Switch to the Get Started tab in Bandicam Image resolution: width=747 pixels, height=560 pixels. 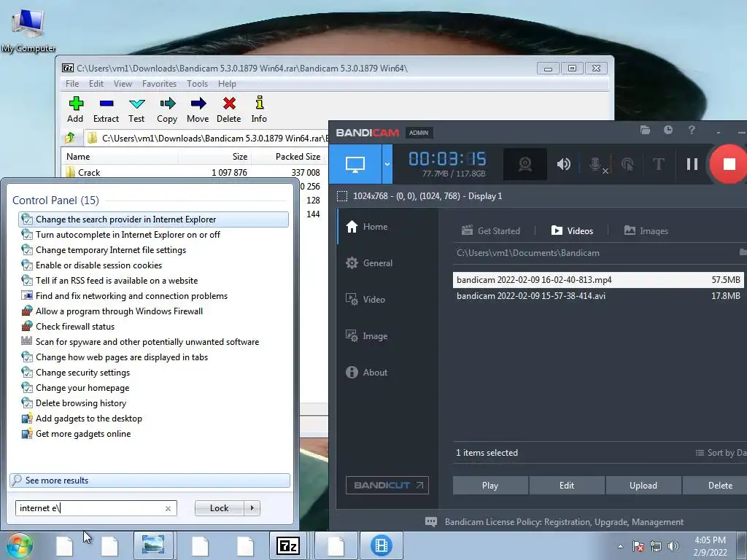pyautogui.click(x=491, y=231)
